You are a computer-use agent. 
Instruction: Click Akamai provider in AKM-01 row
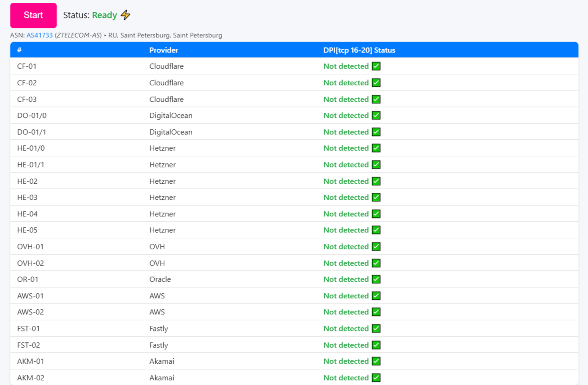(161, 361)
